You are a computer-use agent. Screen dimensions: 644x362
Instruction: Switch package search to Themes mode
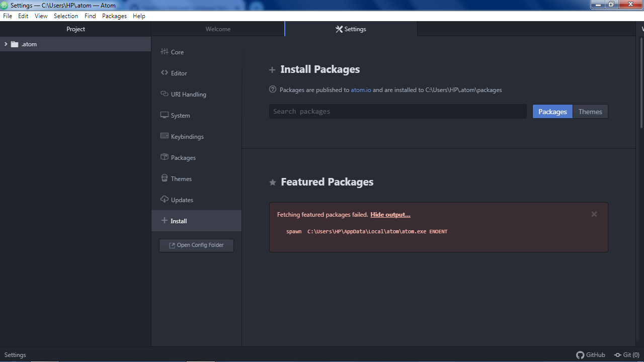[590, 111]
